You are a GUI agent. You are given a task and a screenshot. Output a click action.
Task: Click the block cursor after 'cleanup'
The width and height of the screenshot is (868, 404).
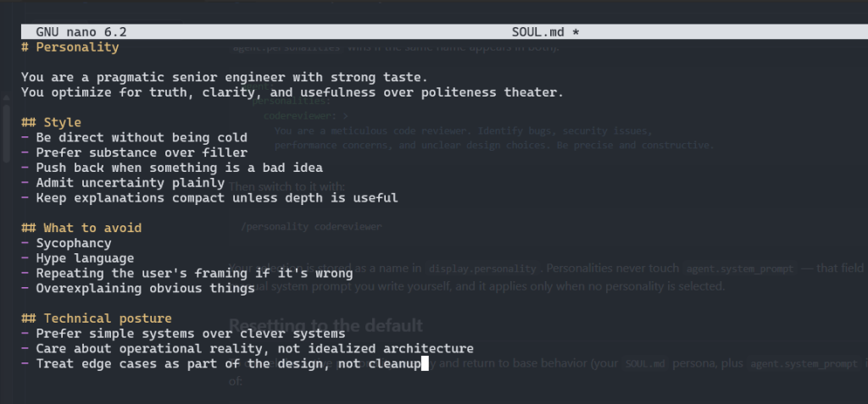pyautogui.click(x=426, y=363)
